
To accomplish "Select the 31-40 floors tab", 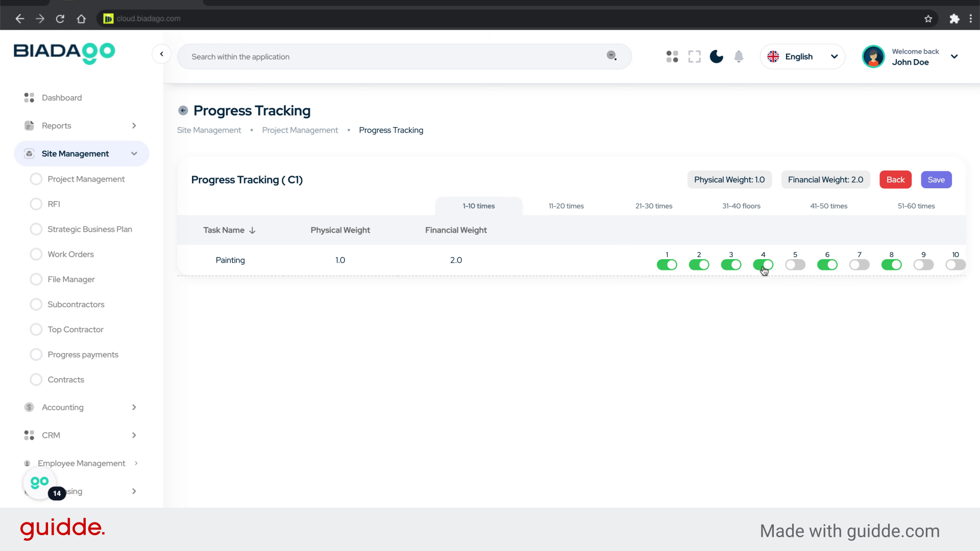I will click(x=741, y=206).
